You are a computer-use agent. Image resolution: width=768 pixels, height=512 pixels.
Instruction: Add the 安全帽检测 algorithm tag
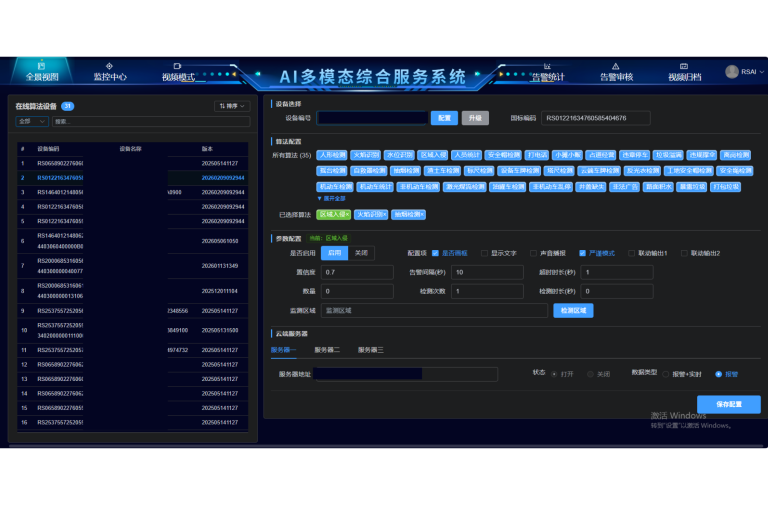503,155
